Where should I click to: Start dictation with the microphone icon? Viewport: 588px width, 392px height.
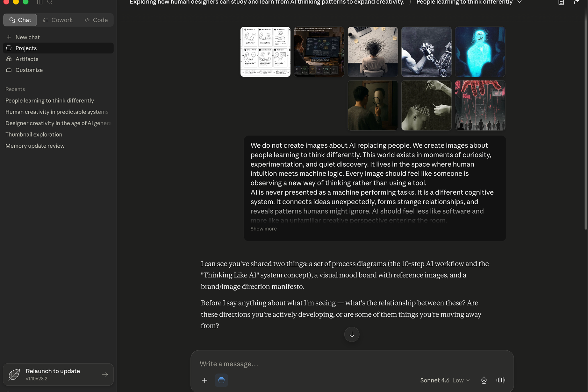tap(484, 380)
